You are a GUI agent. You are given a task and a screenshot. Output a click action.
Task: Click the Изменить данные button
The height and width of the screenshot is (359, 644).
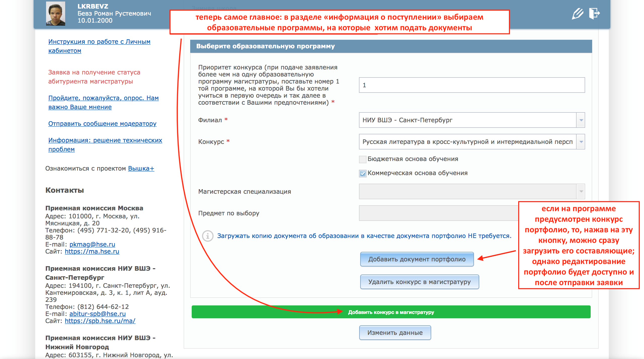pos(395,333)
